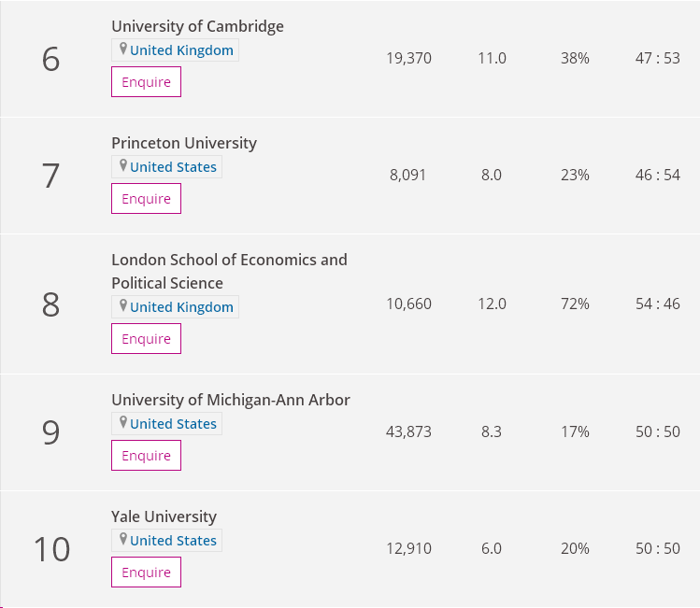Open the University of Cambridge profile link

click(197, 26)
